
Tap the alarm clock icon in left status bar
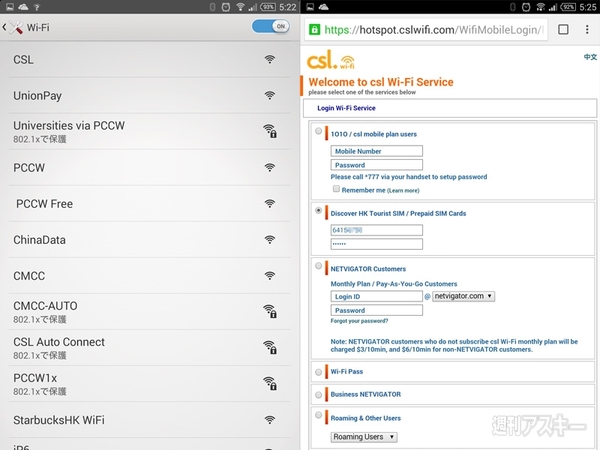(x=226, y=7)
